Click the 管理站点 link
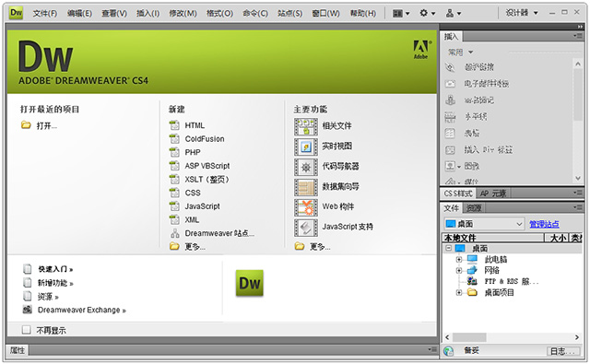The image size is (590, 364). [544, 225]
